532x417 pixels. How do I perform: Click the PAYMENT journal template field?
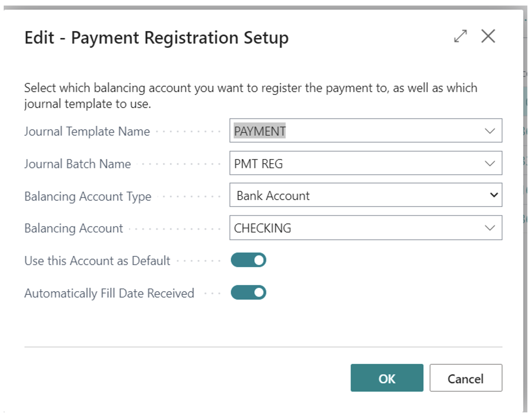(323, 131)
